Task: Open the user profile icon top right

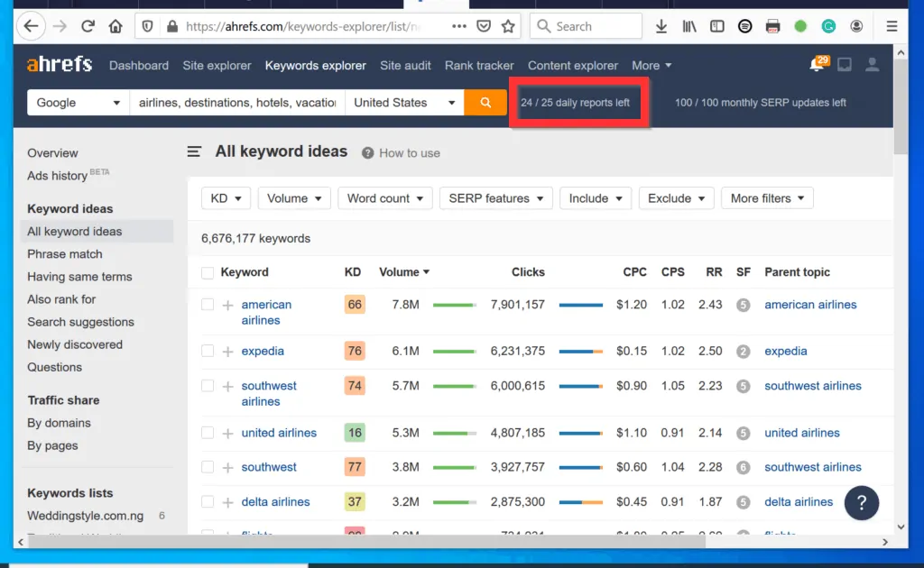Action: (871, 64)
